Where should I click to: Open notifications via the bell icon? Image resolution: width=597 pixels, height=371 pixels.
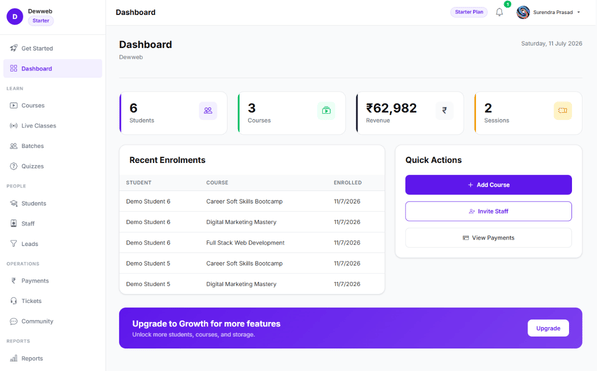click(499, 12)
